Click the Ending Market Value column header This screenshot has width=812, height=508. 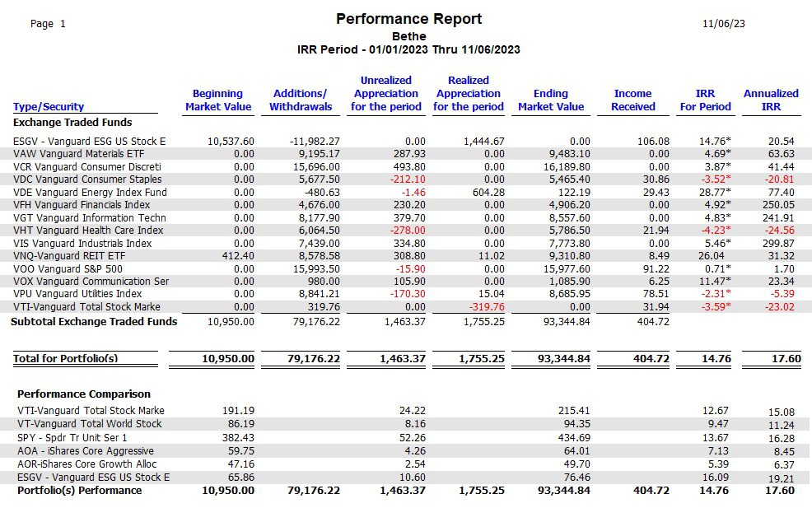click(550, 100)
